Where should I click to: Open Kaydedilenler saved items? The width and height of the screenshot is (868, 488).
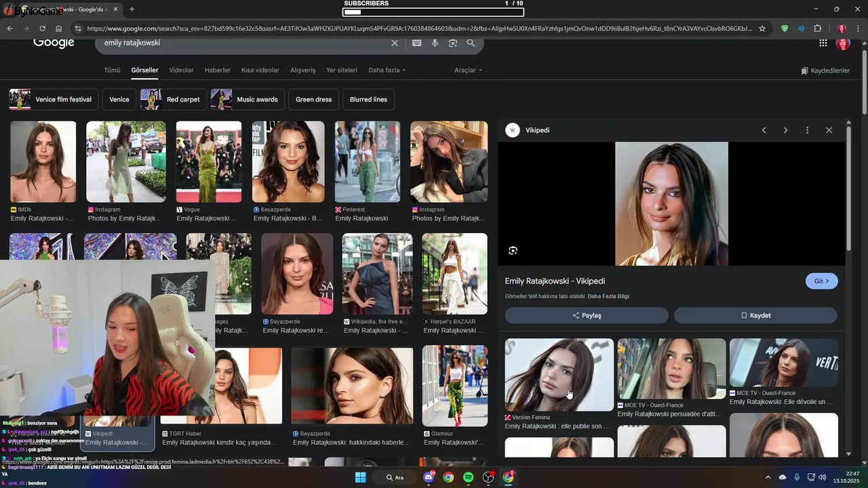825,70
